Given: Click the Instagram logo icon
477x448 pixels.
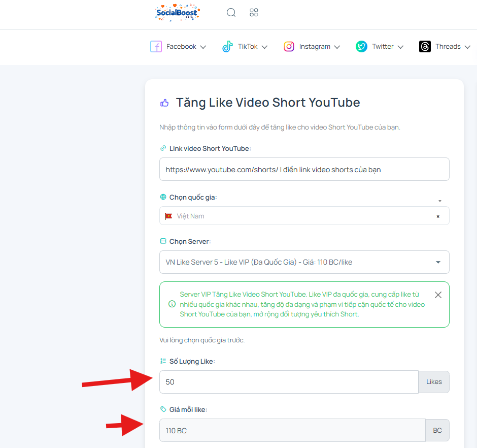Looking at the screenshot, I should point(289,47).
